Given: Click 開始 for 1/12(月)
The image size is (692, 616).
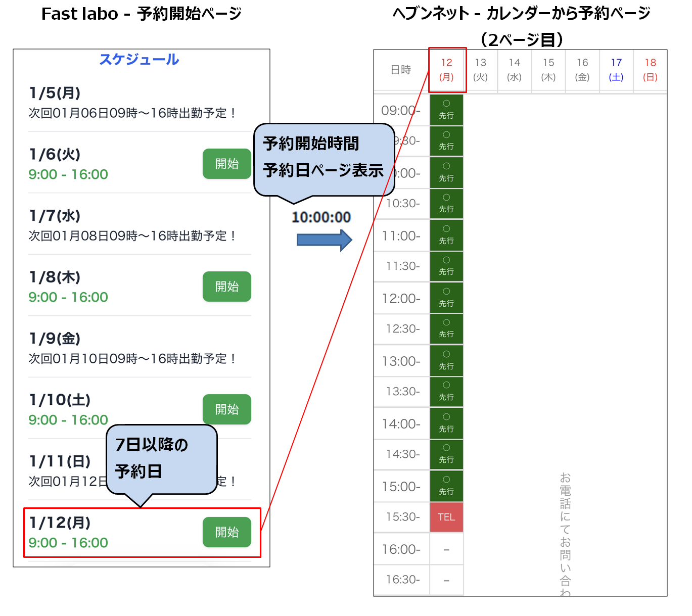Looking at the screenshot, I should pyautogui.click(x=226, y=532).
